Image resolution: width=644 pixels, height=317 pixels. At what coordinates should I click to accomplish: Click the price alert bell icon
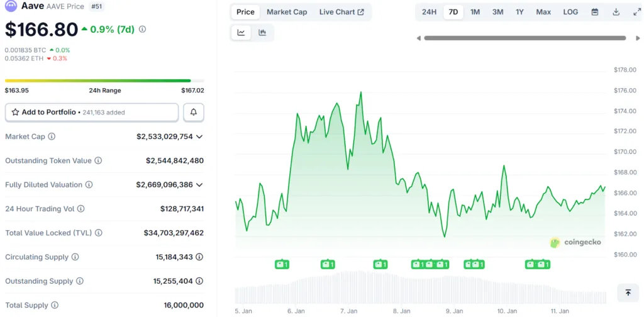[x=194, y=112]
